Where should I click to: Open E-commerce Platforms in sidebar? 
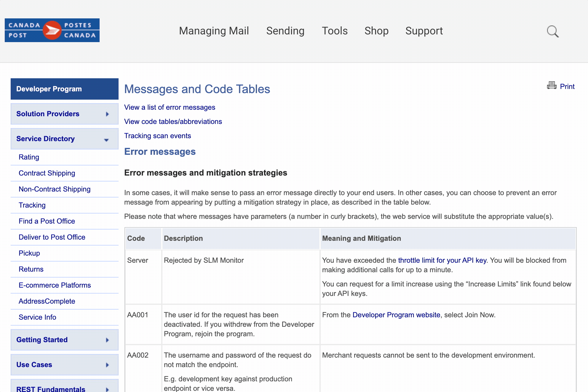(55, 285)
